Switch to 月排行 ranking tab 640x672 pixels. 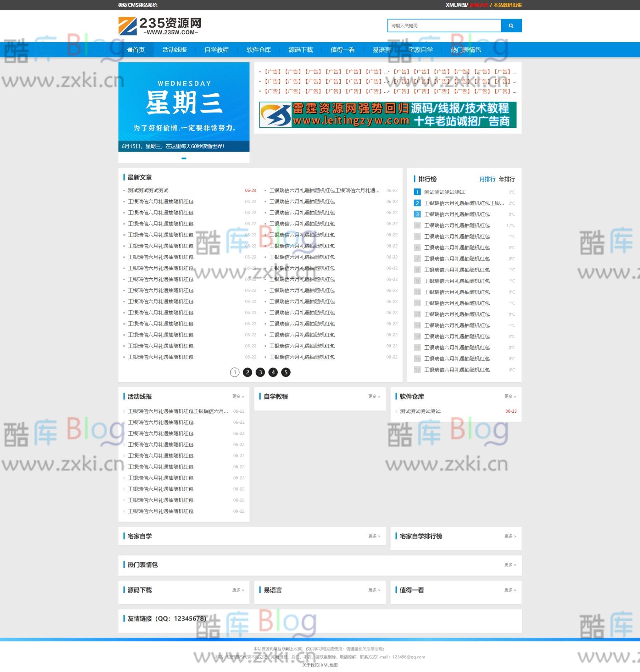pyautogui.click(x=488, y=179)
